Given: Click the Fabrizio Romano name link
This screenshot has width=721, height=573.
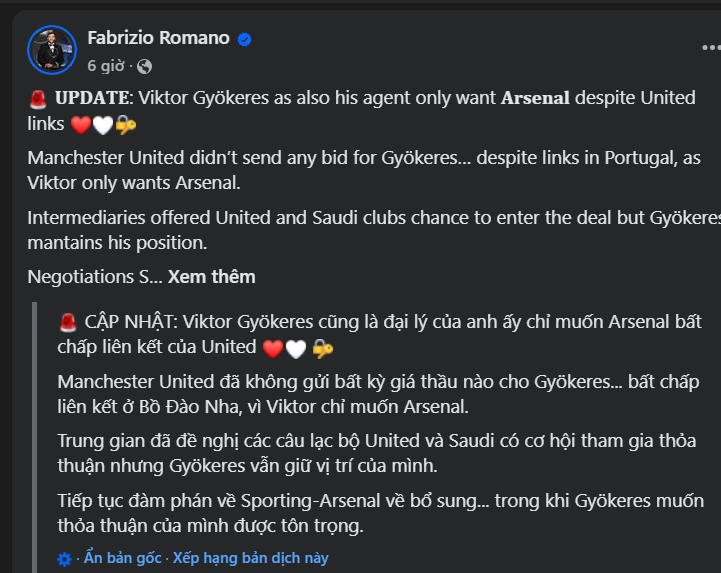Looking at the screenshot, I should pos(158,38).
